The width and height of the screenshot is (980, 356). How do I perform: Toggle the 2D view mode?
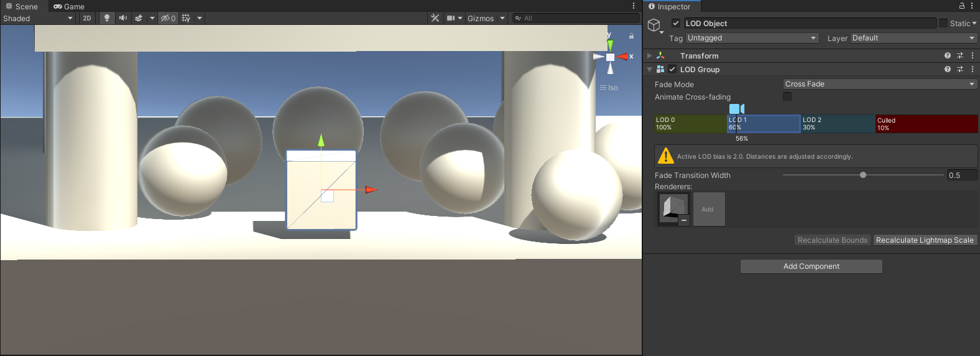point(87,18)
